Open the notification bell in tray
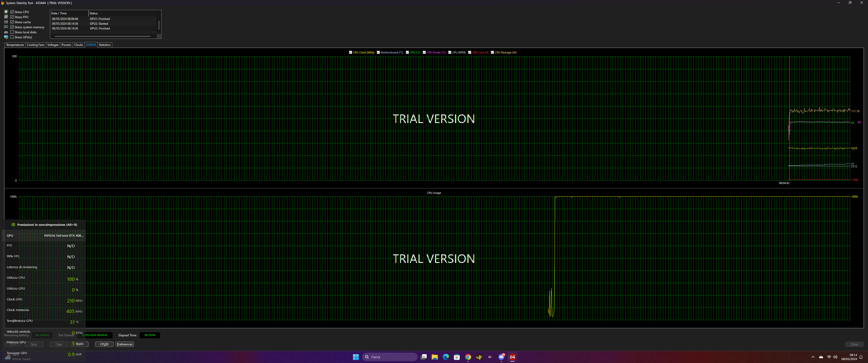Viewport: 868px width, 363px height. point(861,357)
